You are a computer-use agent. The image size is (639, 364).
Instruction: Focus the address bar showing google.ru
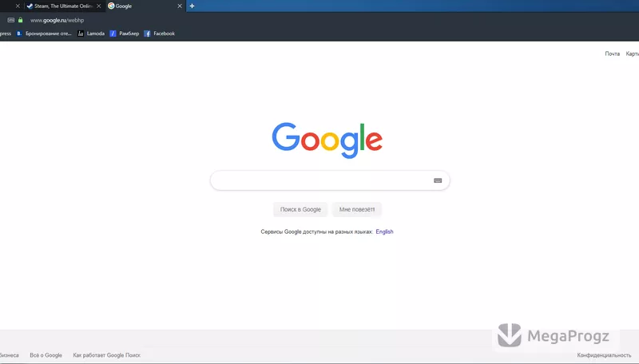[x=57, y=20]
